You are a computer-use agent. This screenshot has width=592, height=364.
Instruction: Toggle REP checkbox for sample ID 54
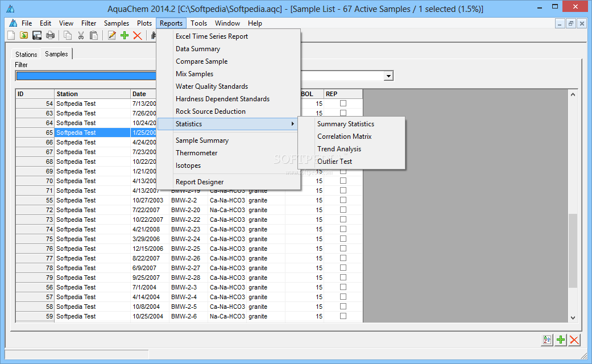[343, 103]
